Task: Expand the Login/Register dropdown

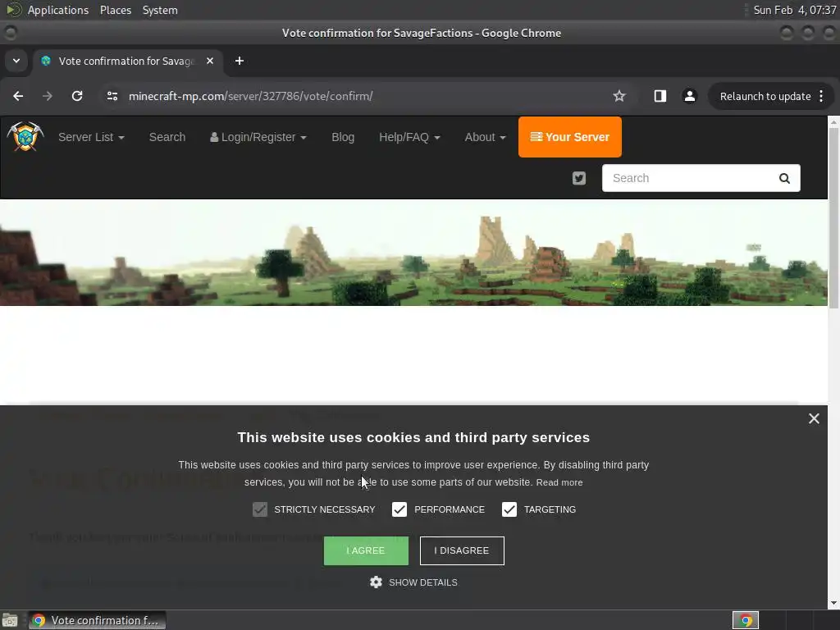Action: point(258,137)
